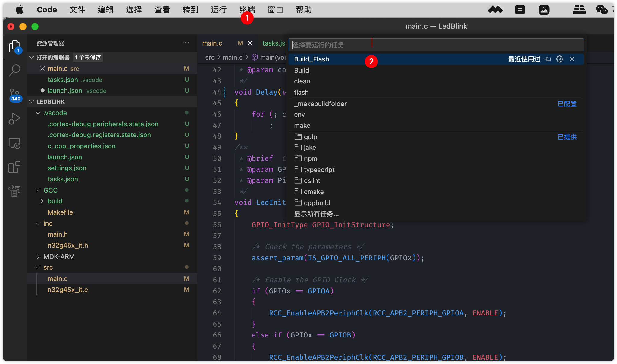Image resolution: width=617 pixels, height=364 pixels.
Task: Collapse the GCC folder
Action: pos(38,190)
